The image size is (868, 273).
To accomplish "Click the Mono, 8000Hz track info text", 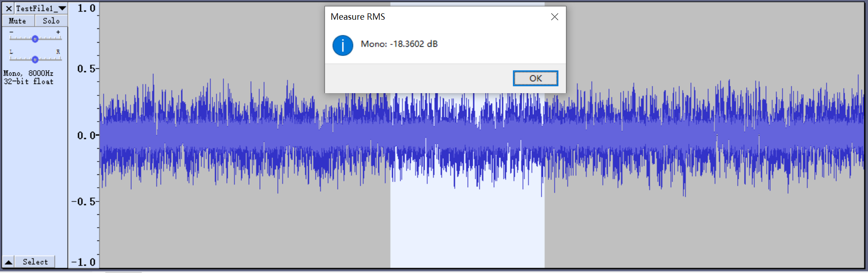I will pyautogui.click(x=28, y=73).
